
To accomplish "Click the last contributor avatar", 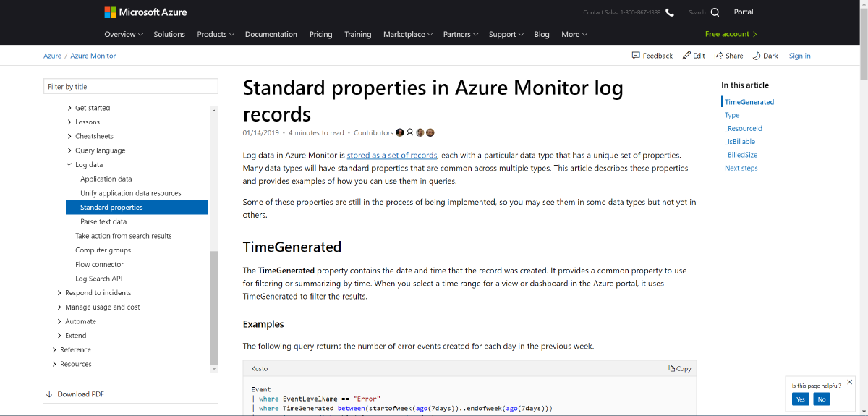I will point(430,132).
